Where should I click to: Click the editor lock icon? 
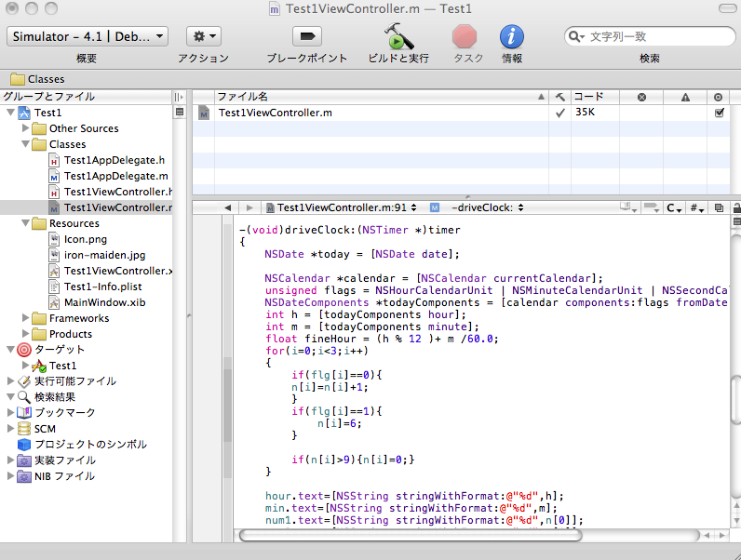click(x=736, y=207)
